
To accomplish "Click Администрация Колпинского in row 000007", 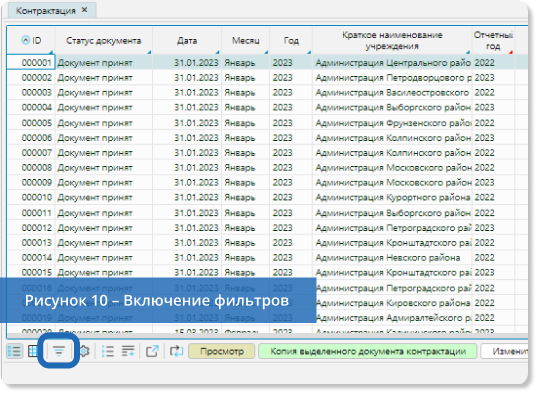I will [x=392, y=153].
